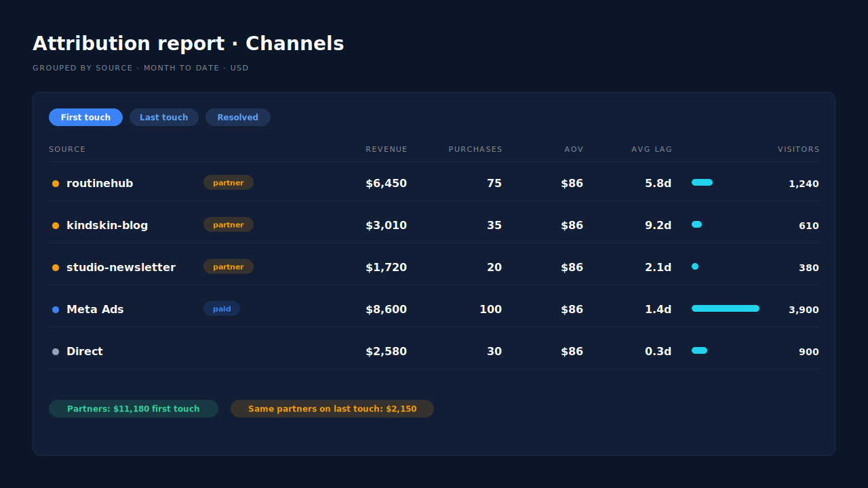Select the kindskin-blog source name
The width and height of the screenshot is (868, 488).
[x=107, y=226]
